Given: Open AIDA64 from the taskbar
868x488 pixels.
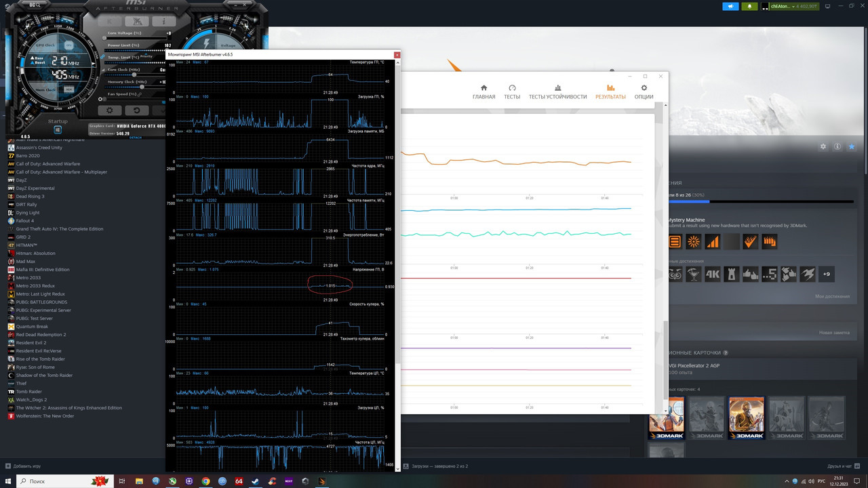Looking at the screenshot, I should click(239, 481).
